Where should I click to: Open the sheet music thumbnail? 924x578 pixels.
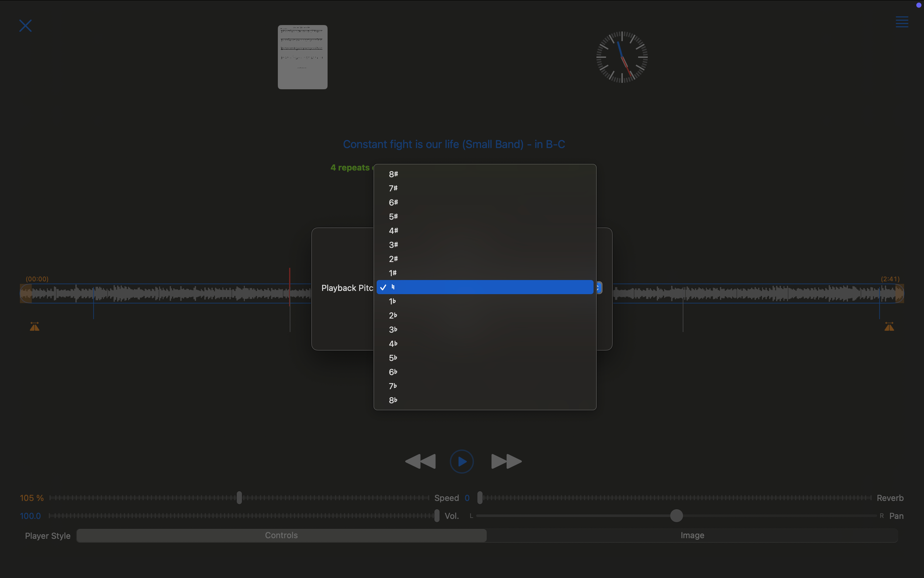click(x=303, y=57)
